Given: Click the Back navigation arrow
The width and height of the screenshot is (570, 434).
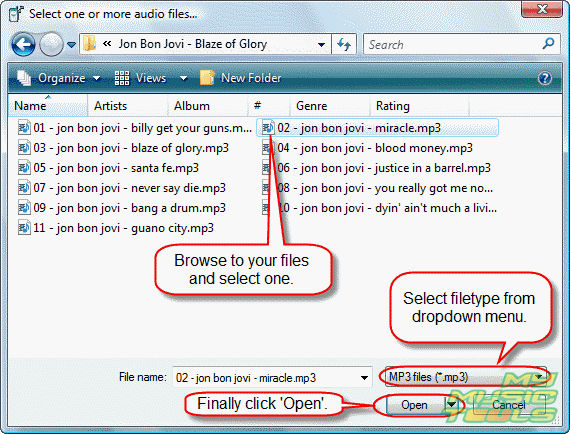Looking at the screenshot, I should [23, 44].
